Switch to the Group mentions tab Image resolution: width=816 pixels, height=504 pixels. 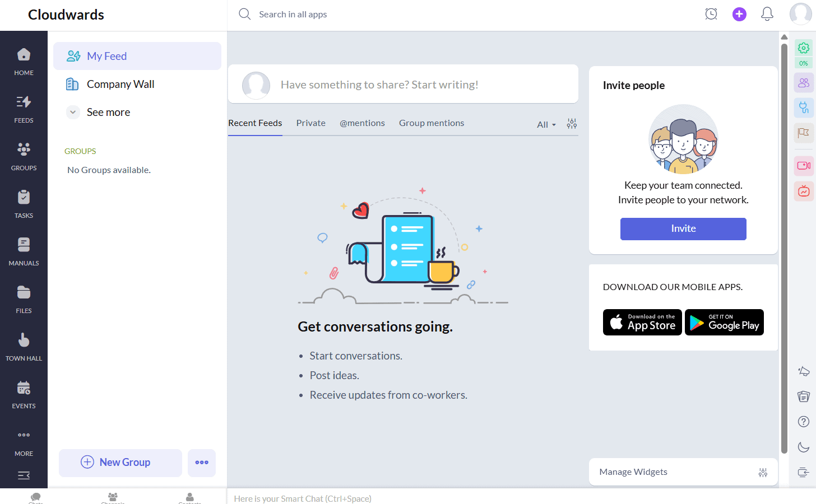[432, 123]
